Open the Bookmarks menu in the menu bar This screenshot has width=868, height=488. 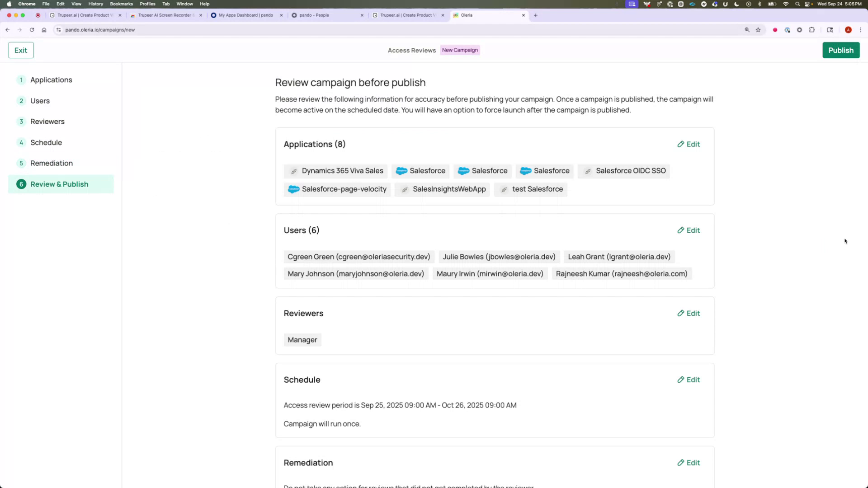coord(121,4)
